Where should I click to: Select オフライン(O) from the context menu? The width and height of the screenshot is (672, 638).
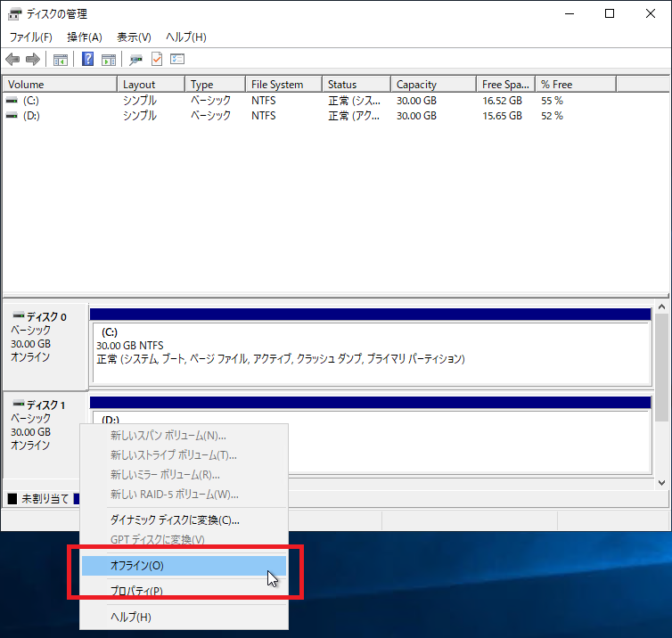136,565
